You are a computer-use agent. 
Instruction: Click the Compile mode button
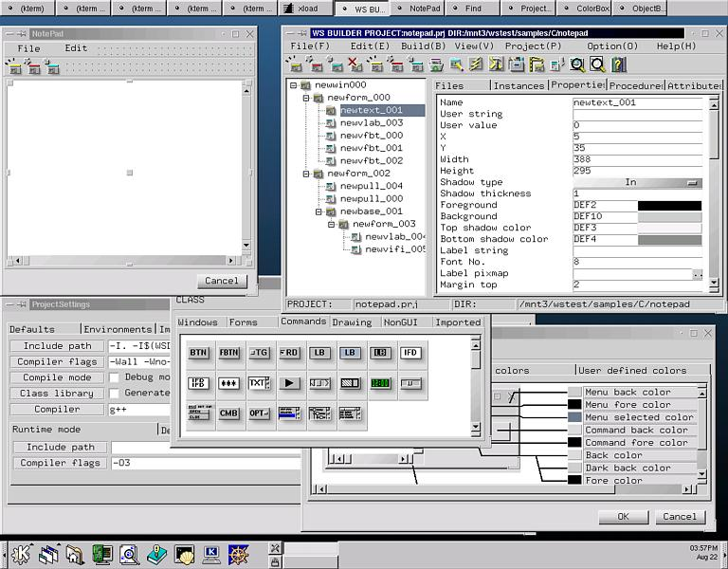coord(57,377)
